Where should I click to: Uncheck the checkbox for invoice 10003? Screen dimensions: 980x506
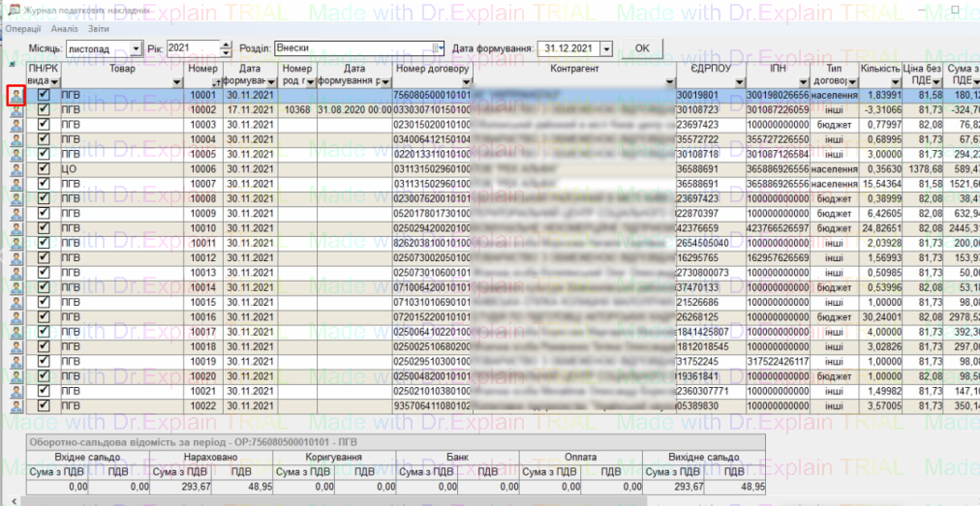point(43,125)
